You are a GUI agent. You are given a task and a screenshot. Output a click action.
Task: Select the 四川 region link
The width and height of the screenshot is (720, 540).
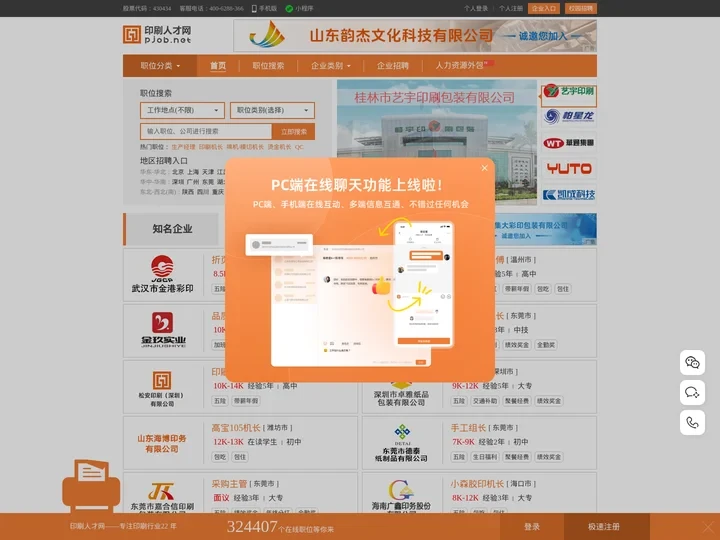click(x=203, y=192)
